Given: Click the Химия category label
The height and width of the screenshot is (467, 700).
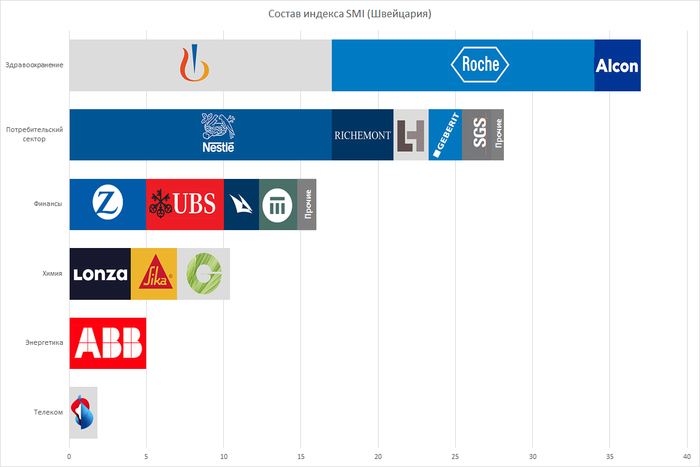Looking at the screenshot, I should [52, 273].
